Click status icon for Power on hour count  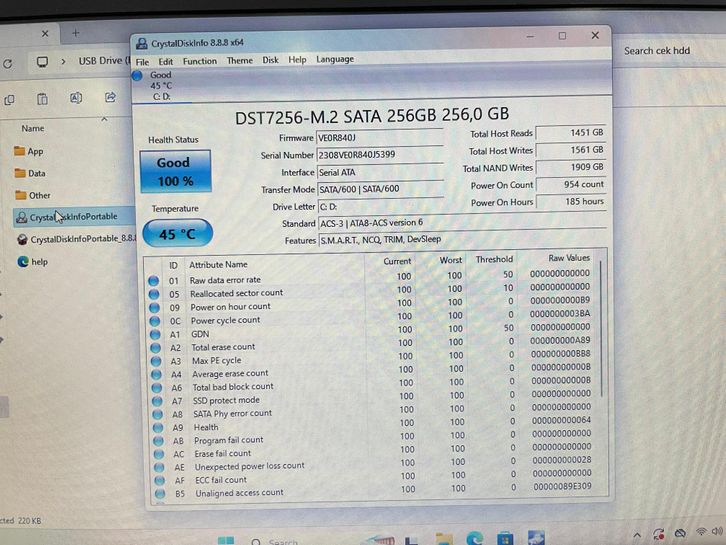pos(155,307)
